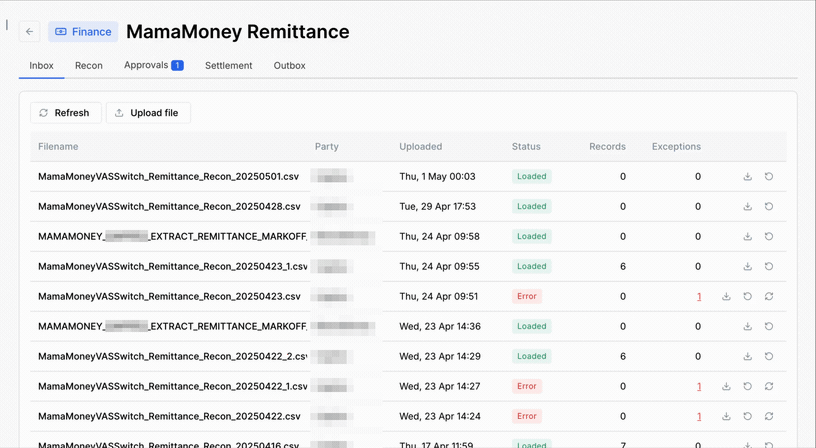Download the Remittance_Recon_20250422.csv file
The width and height of the screenshot is (816, 448).
point(726,416)
